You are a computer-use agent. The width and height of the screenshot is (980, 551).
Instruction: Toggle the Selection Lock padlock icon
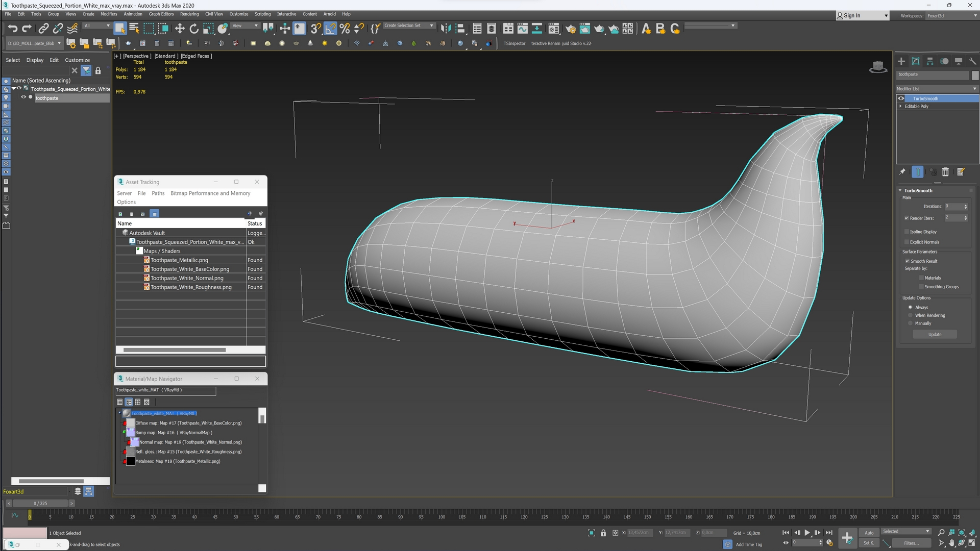[603, 533]
